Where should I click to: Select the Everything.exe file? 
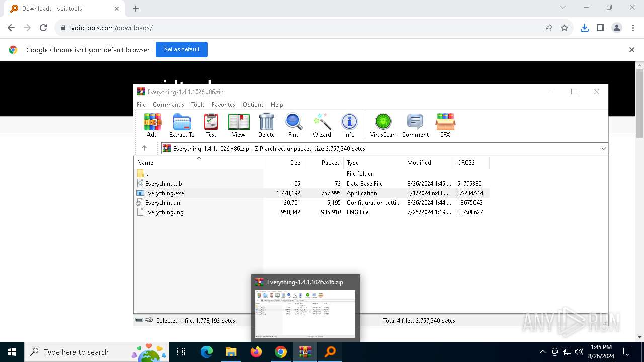coord(311,193)
